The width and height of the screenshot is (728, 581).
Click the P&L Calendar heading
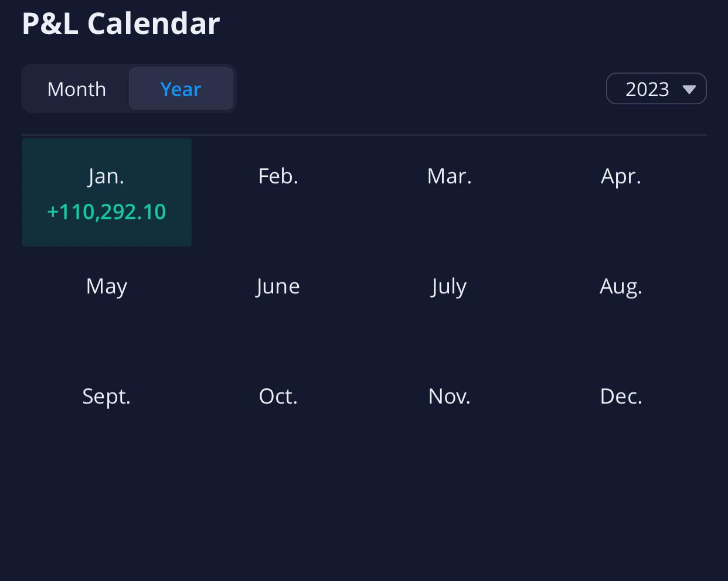click(121, 24)
